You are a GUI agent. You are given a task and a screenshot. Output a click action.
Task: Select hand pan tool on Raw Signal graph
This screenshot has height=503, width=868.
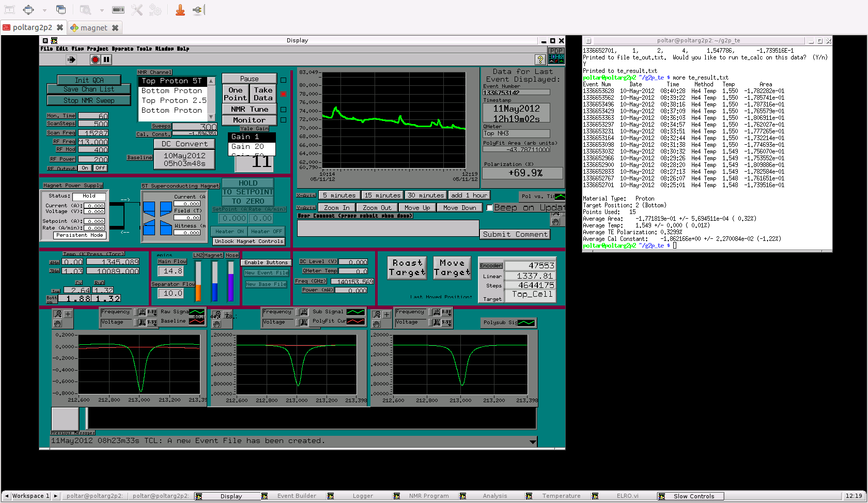[x=58, y=324]
